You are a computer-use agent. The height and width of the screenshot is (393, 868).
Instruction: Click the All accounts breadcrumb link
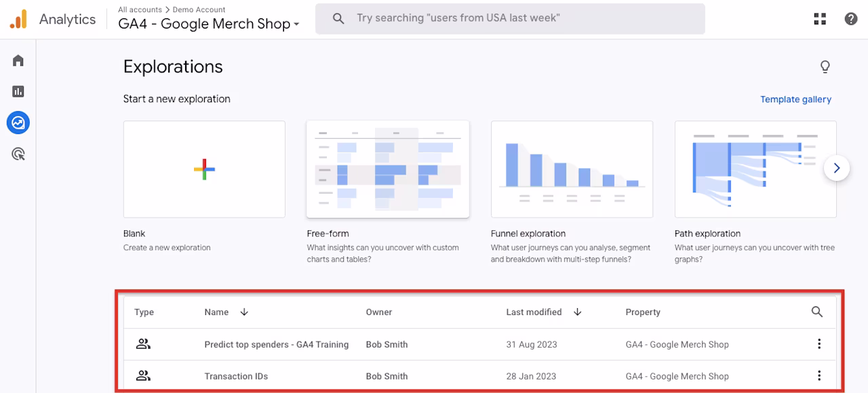click(140, 9)
